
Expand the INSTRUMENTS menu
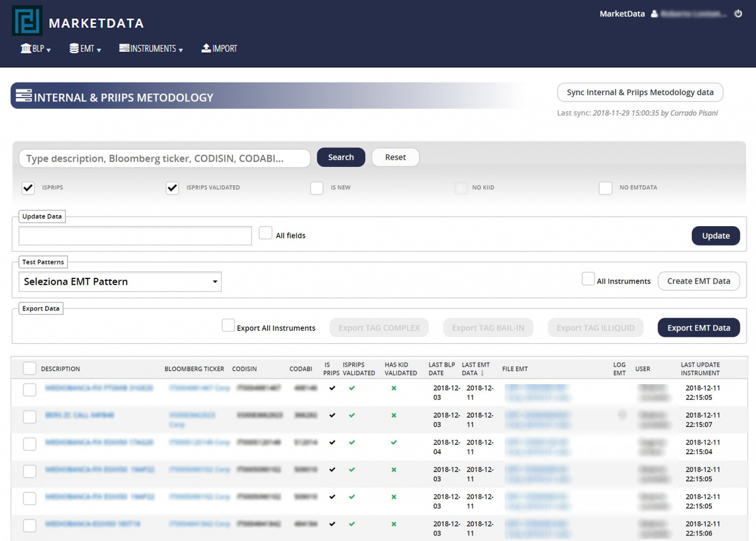(x=151, y=48)
